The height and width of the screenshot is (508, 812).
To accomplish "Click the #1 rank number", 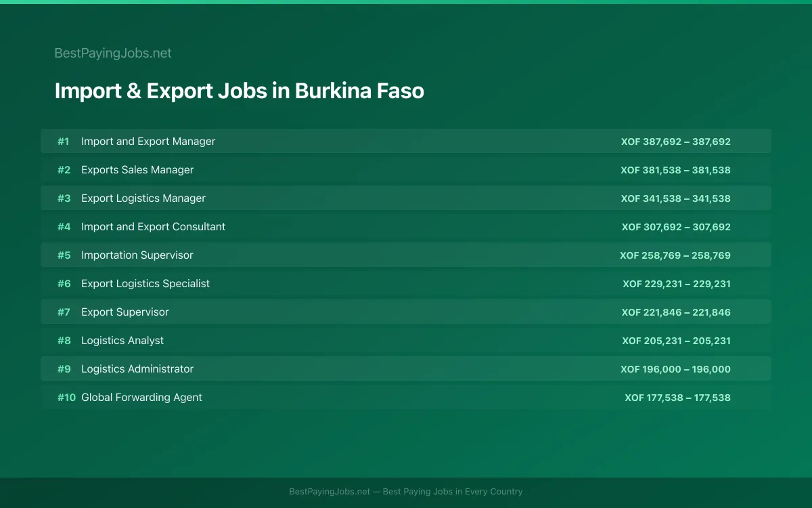I will click(64, 142).
